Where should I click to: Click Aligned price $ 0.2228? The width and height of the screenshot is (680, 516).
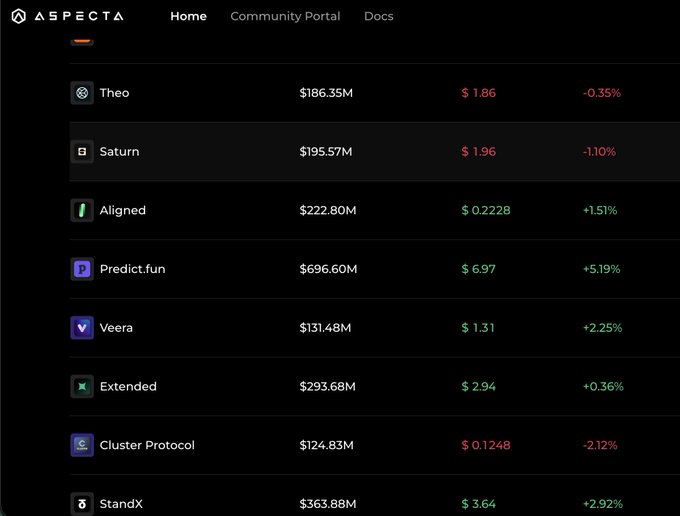tap(486, 210)
